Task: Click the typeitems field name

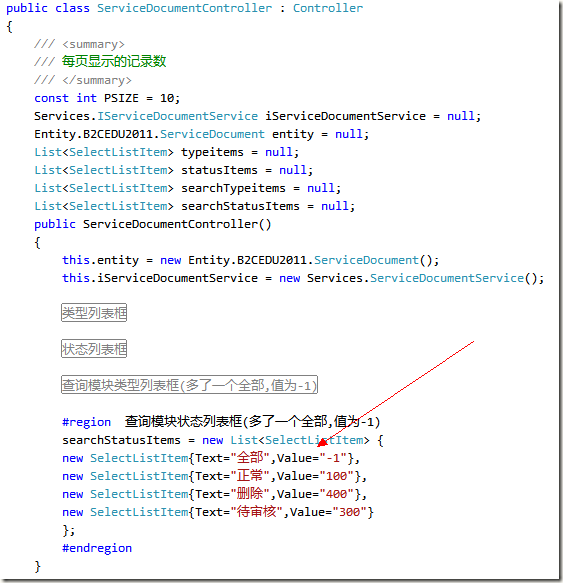Action: click(x=212, y=152)
